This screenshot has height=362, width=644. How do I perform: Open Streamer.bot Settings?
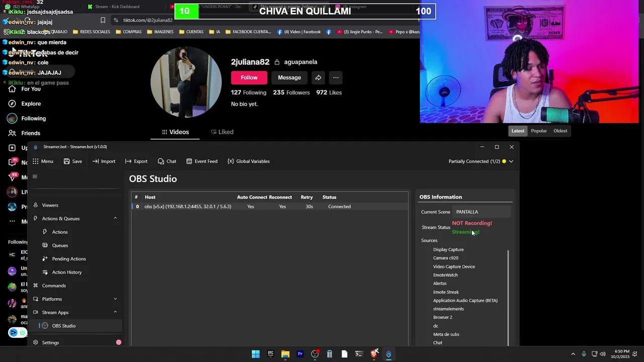tap(50, 342)
